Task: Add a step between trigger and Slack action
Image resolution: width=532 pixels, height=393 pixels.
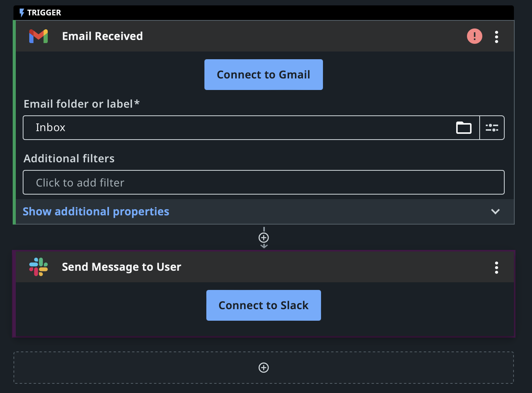Action: (x=264, y=238)
